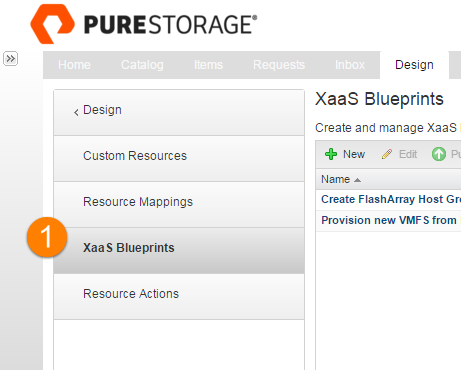
Task: Expand the collapsed side panel arrows
Action: point(10,59)
